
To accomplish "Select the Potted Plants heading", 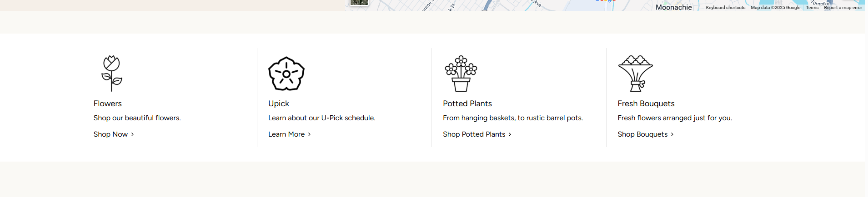I will [467, 103].
